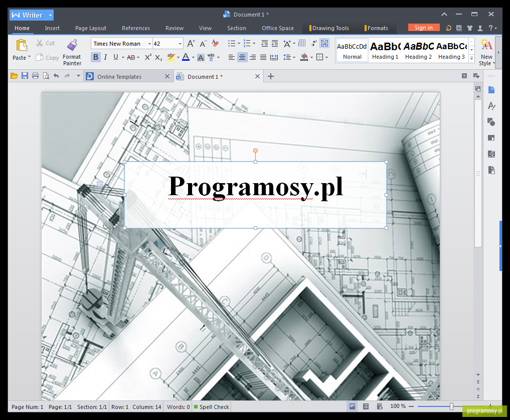Toggle strikethrough formatting

(x=131, y=57)
